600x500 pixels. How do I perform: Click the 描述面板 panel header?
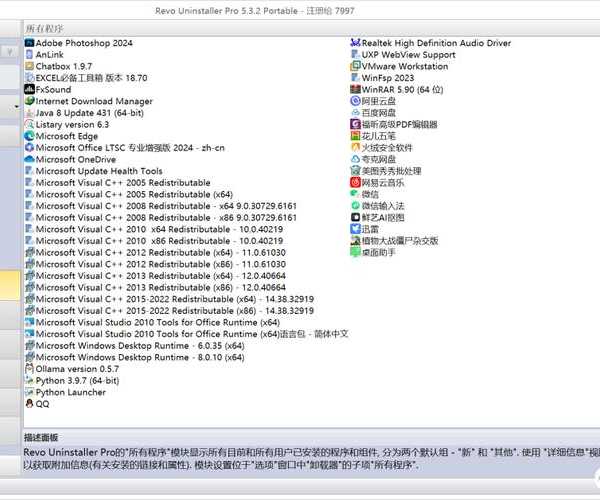tap(42, 438)
